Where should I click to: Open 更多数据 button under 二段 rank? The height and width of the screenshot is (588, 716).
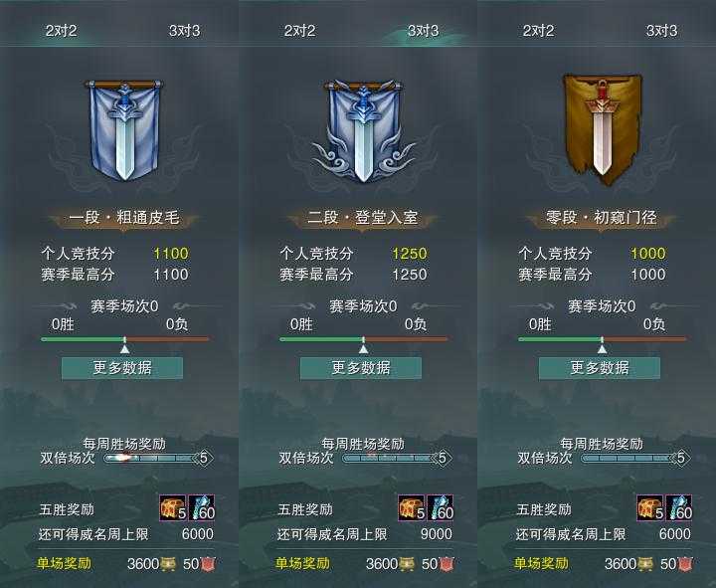[361, 368]
